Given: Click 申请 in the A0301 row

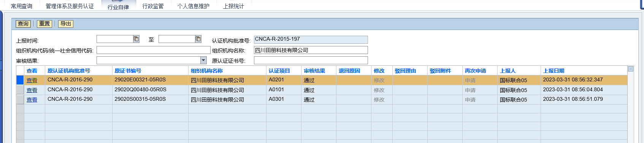Looking at the screenshot, I should [x=470, y=100].
